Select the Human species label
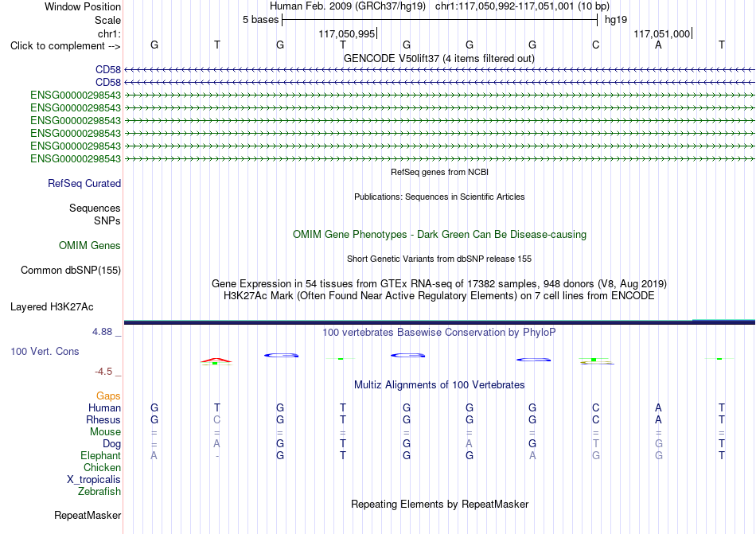This screenshot has width=756, height=534. tap(104, 407)
